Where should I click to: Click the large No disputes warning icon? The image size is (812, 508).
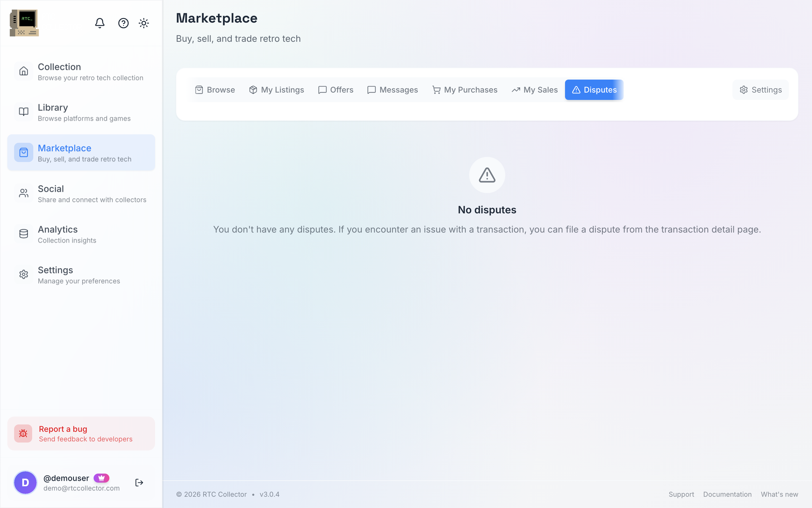click(487, 175)
